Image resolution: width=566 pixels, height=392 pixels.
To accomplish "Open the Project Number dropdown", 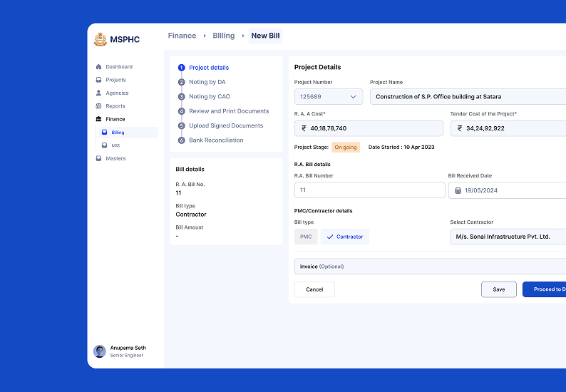I will point(328,97).
